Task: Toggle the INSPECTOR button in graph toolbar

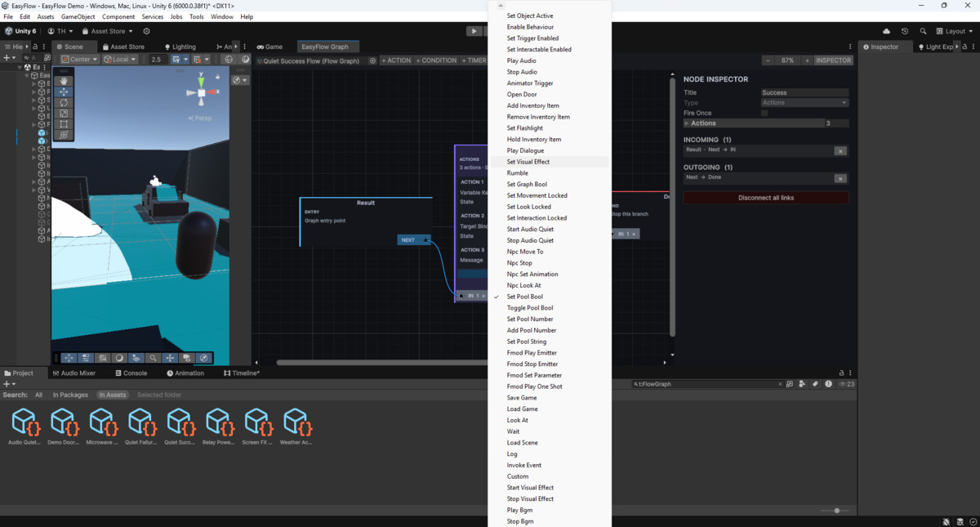Action: pos(833,60)
